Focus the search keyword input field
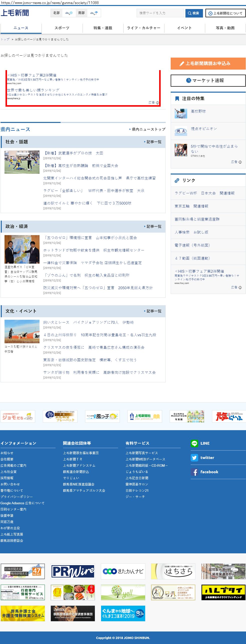 [160, 13]
